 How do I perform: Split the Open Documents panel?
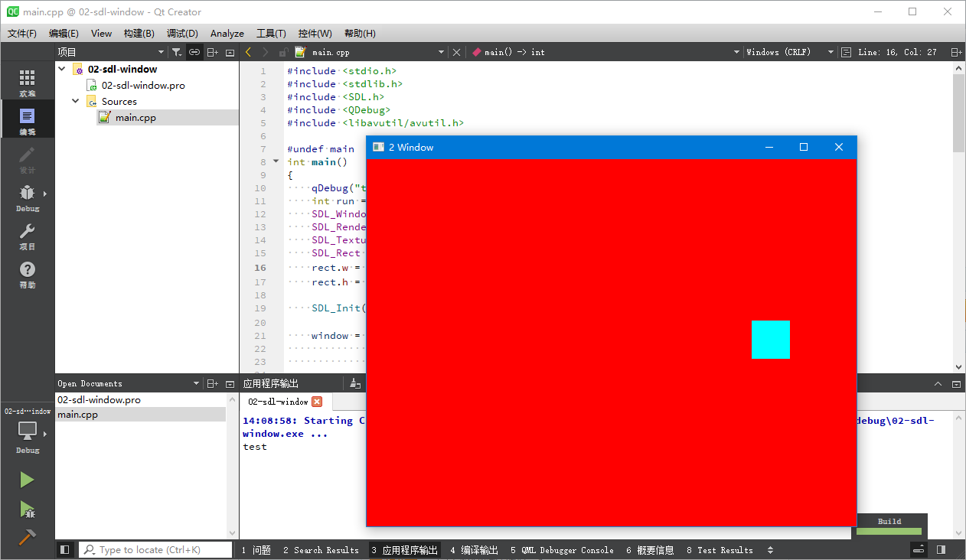(x=213, y=383)
